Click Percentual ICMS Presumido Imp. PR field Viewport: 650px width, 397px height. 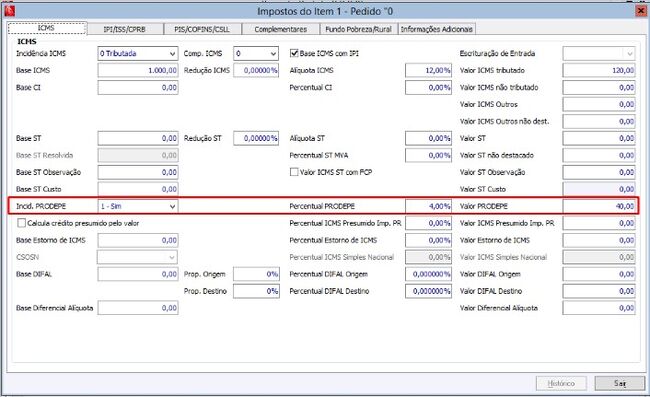(x=428, y=223)
